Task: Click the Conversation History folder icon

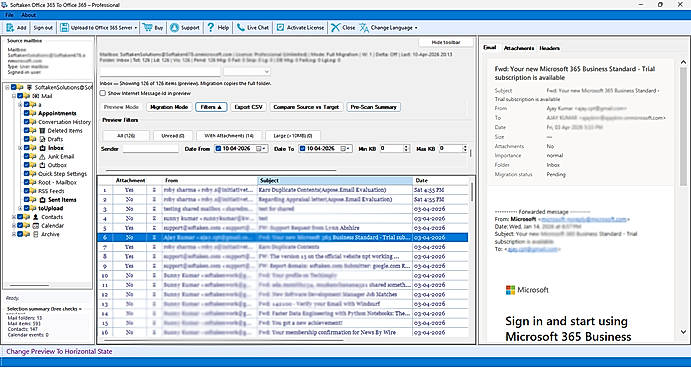Action: pos(33,122)
